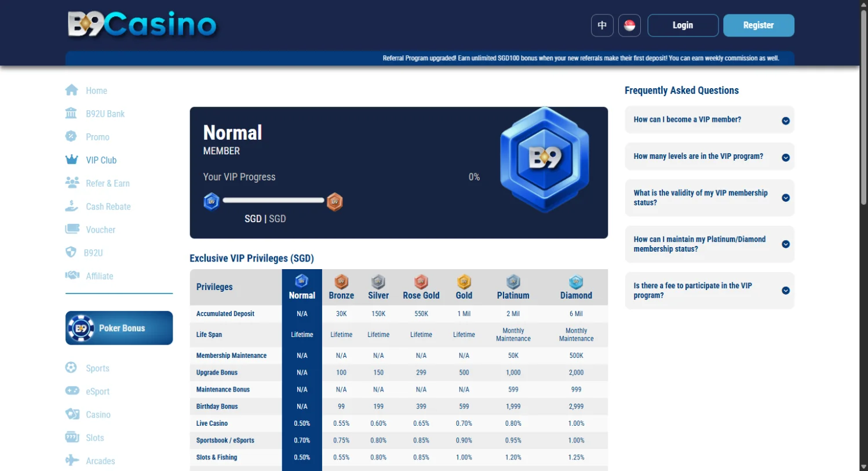Click the eSport gamepad icon
This screenshot has height=471, width=868.
[x=72, y=392]
